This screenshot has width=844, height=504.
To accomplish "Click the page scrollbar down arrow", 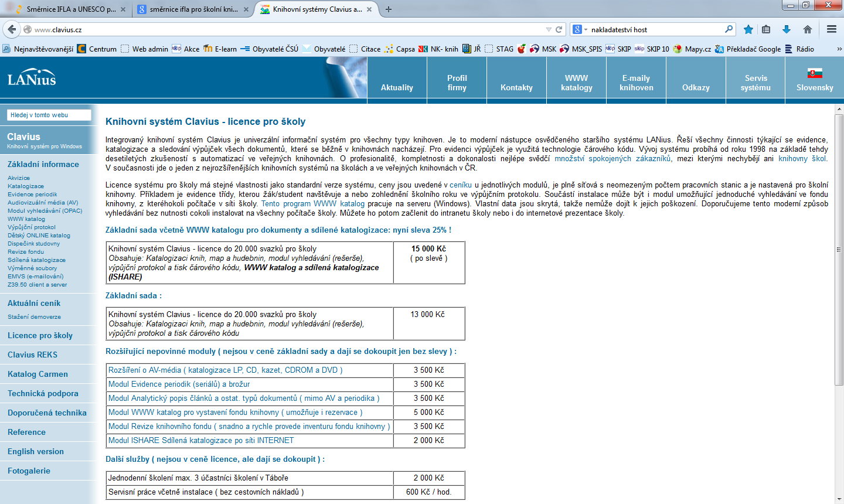I will 839,499.
